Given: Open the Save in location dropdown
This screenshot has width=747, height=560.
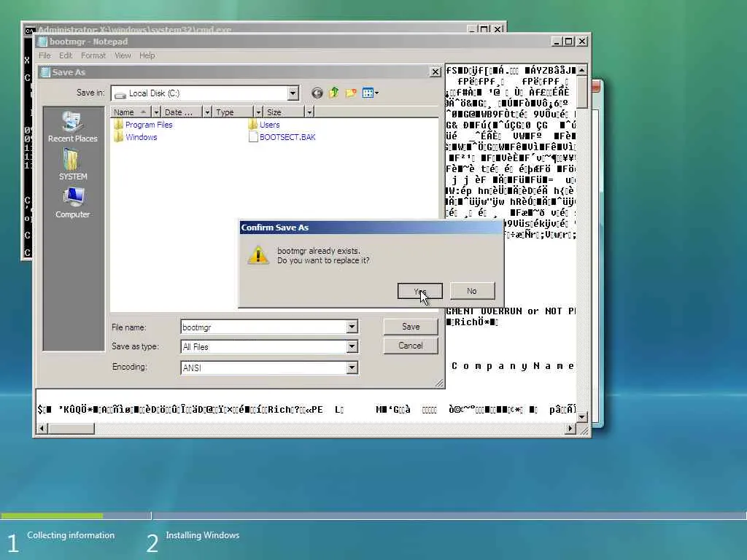Looking at the screenshot, I should 293,93.
